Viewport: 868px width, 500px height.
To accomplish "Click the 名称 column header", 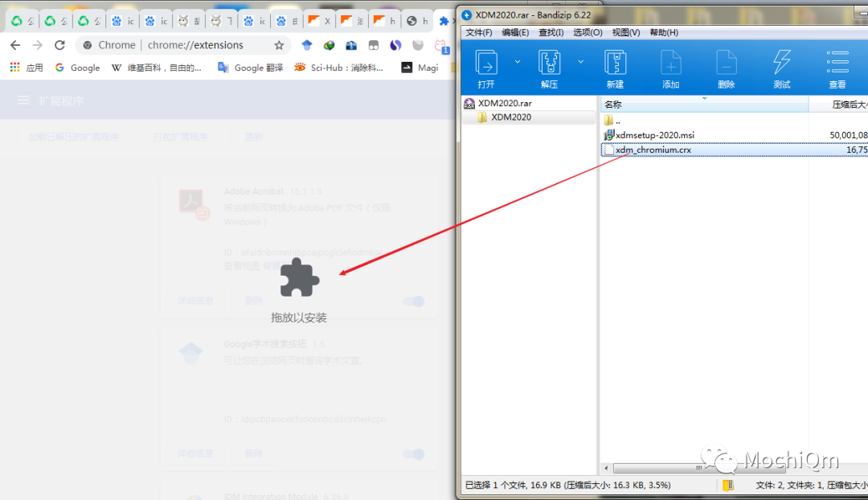I will 613,105.
